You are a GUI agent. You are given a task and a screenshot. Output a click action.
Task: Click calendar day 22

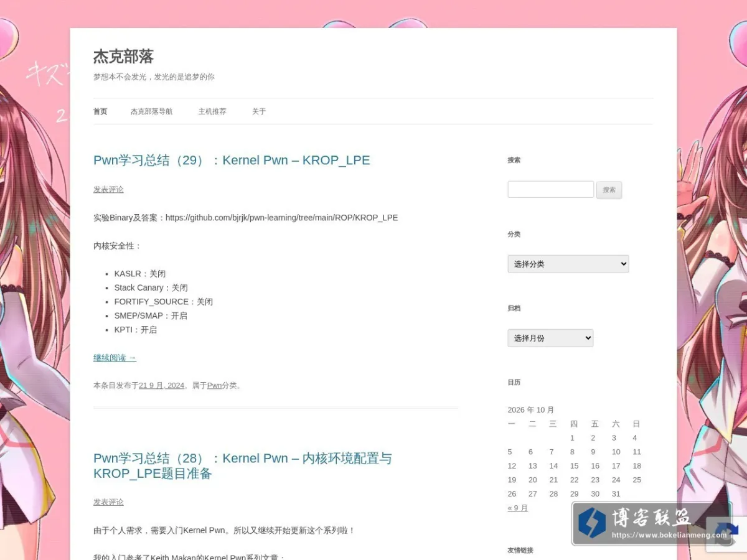(x=574, y=480)
